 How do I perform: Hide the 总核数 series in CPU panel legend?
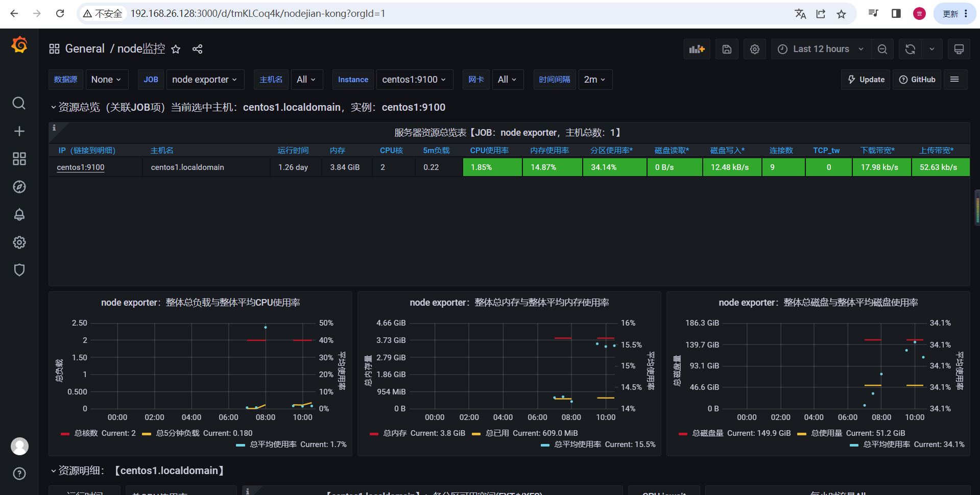tap(85, 433)
